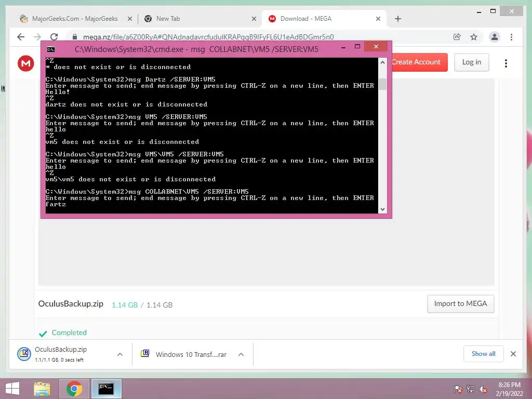Share this page icon in address bar
The width and height of the screenshot is (532, 399).
click(457, 37)
